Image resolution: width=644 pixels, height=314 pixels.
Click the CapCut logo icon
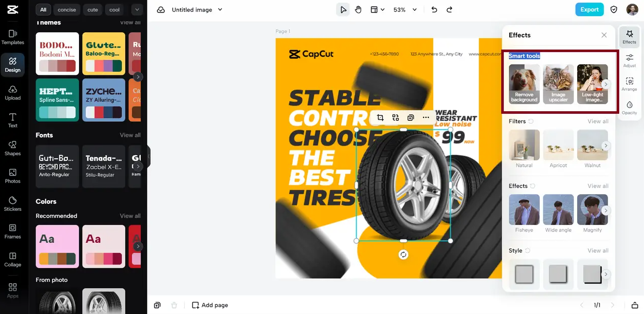click(13, 10)
